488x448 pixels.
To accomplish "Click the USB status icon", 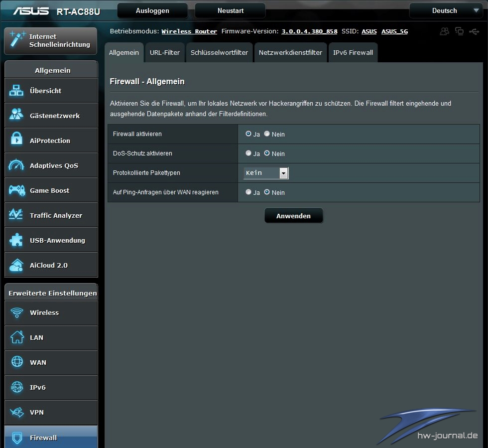I will click(474, 31).
